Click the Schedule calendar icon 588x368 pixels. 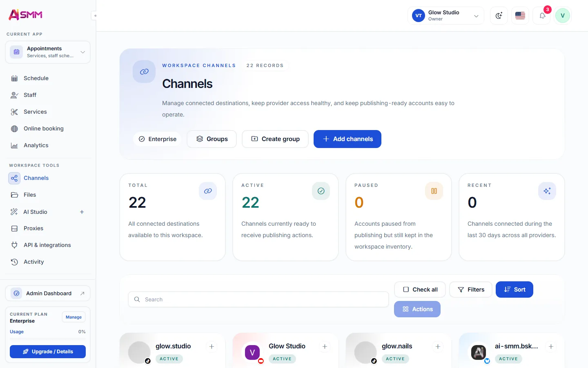pos(14,78)
